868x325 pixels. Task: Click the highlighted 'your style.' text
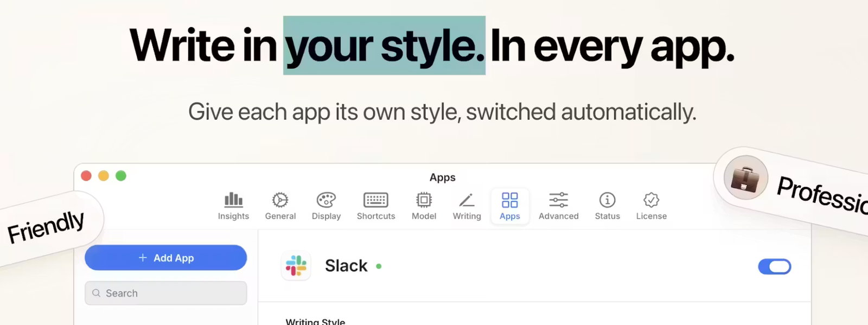[x=384, y=46]
